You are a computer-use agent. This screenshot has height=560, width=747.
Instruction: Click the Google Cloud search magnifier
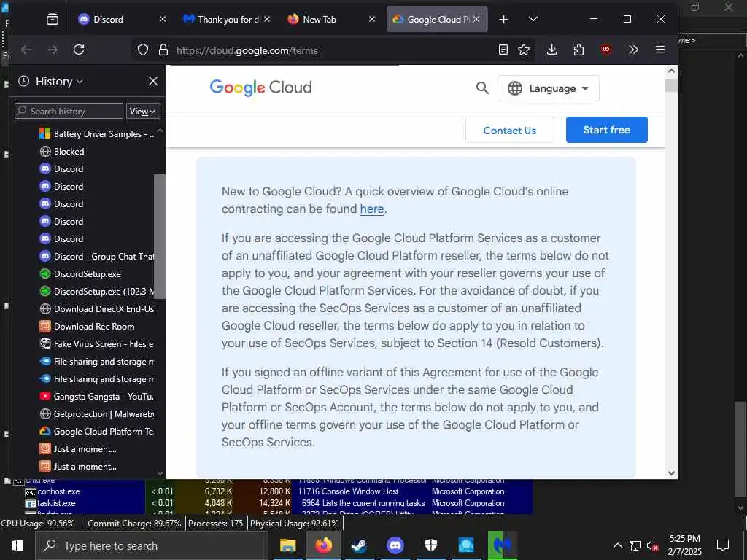click(x=482, y=88)
